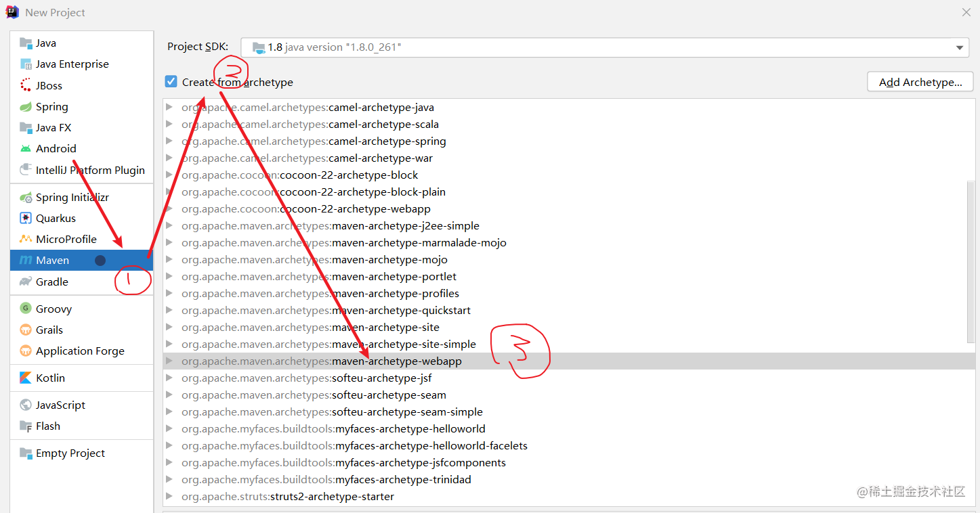The image size is (980, 513).
Task: Expand camel-archetype-java node
Action: pyautogui.click(x=169, y=108)
